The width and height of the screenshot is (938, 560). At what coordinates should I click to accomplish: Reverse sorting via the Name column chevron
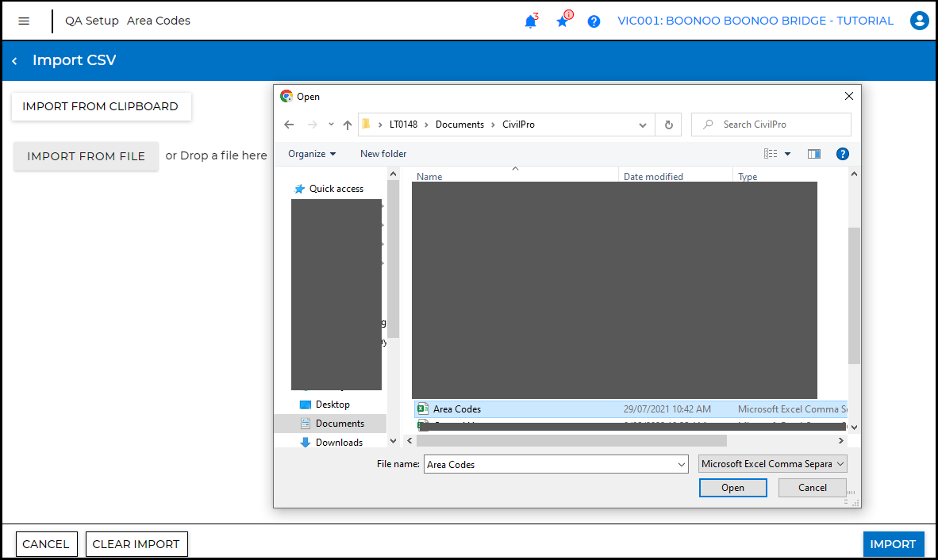(x=515, y=169)
